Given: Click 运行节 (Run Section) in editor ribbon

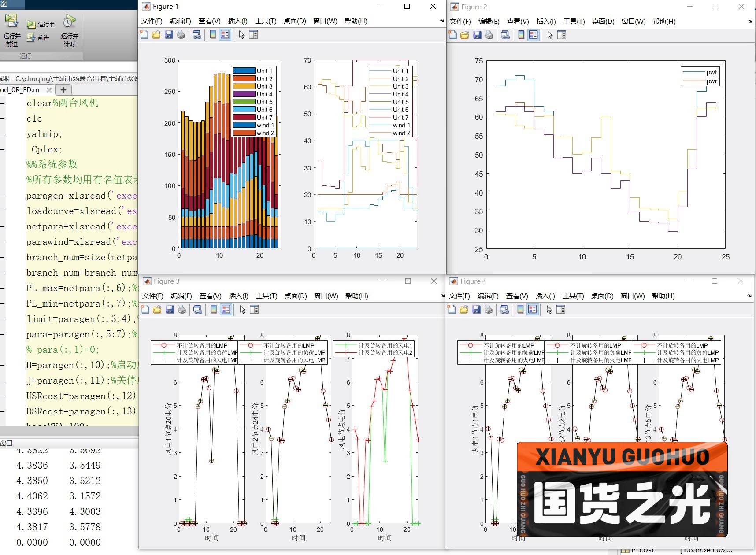Looking at the screenshot, I should [41, 24].
